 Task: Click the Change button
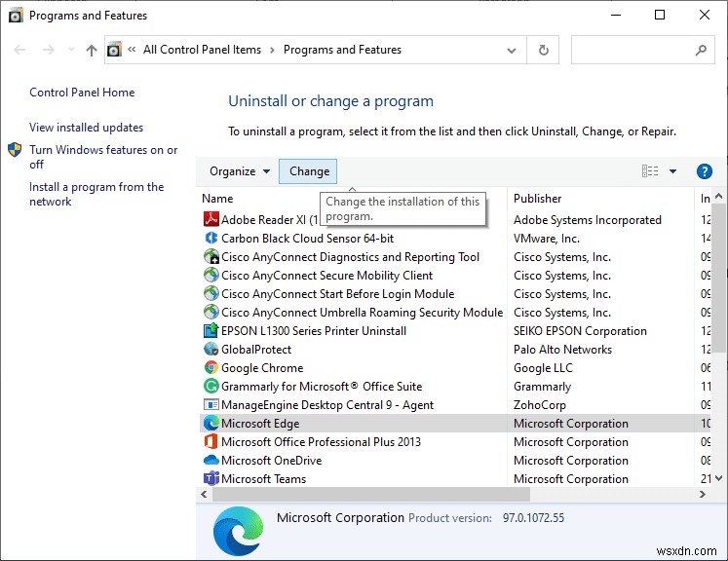click(308, 171)
